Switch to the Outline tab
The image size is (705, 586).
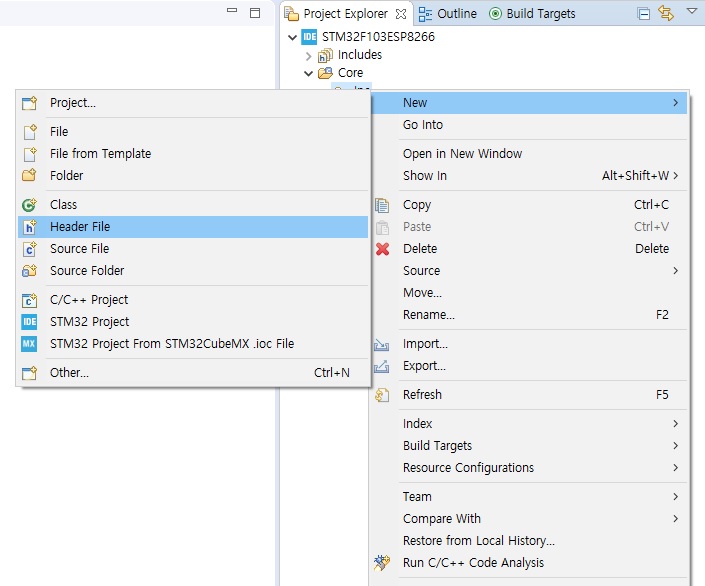click(x=447, y=14)
